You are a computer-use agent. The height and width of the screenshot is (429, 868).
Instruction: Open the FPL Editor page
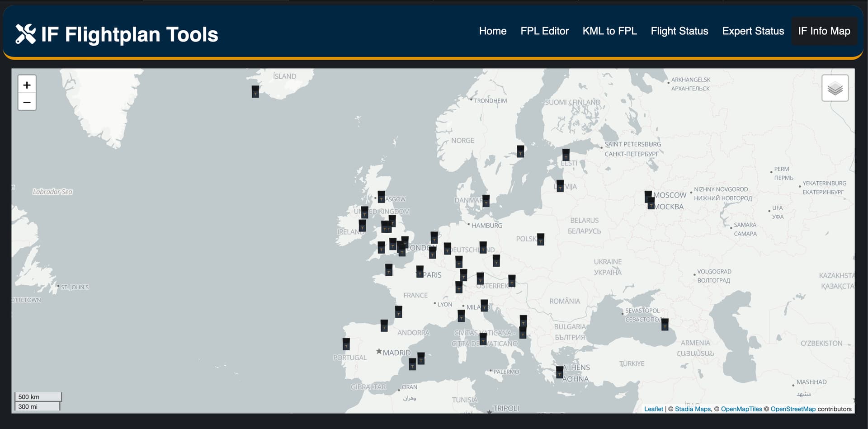click(x=544, y=31)
